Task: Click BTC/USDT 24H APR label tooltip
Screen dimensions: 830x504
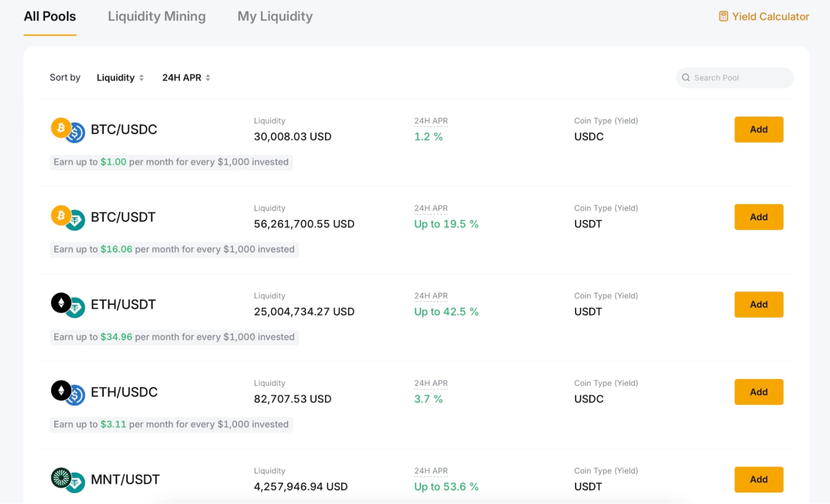Action: coord(431,208)
